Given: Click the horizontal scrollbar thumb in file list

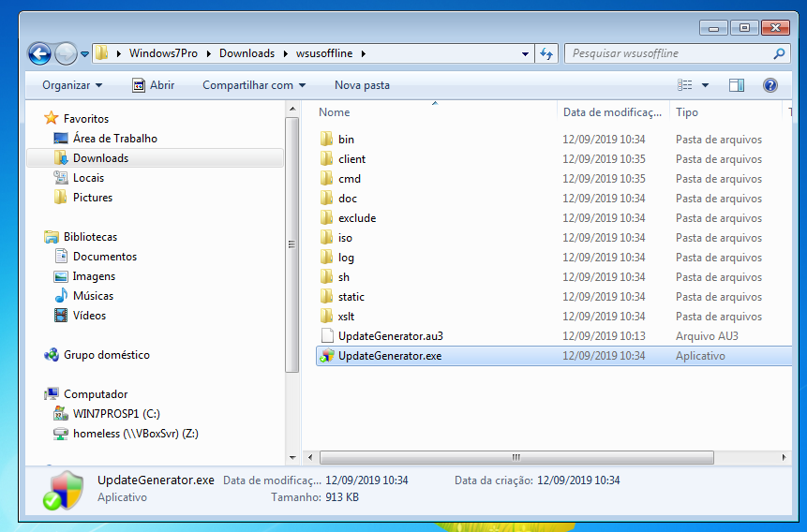Looking at the screenshot, I should point(516,457).
